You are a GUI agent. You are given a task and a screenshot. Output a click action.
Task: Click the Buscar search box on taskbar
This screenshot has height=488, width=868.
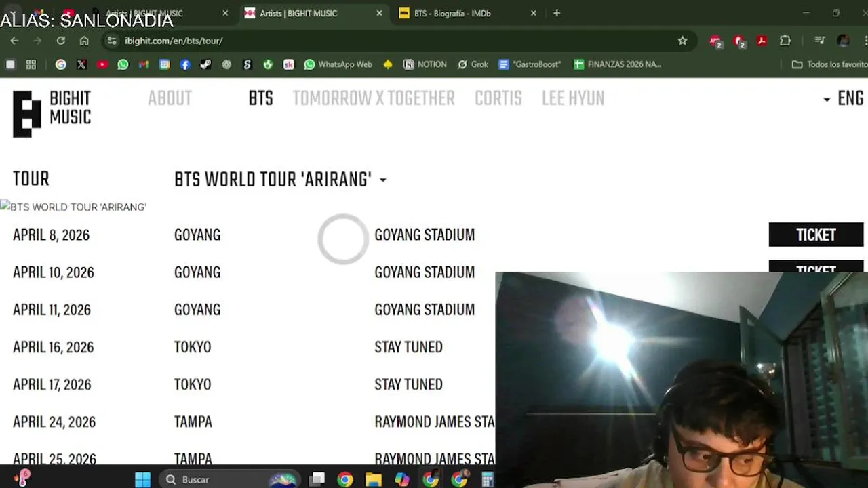[231, 479]
